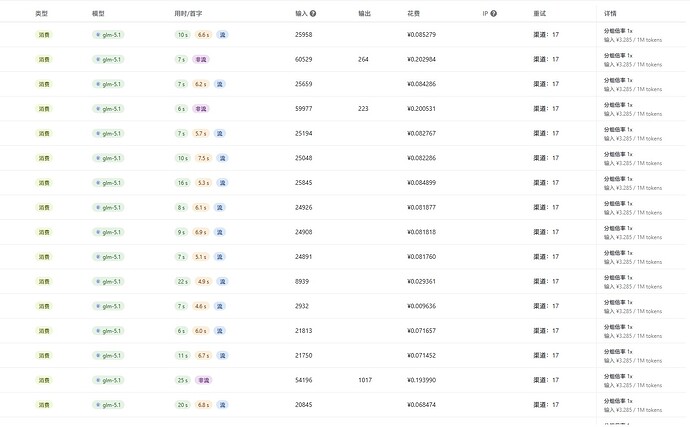Click the cost ¥0.084286
Image resolution: width=690 pixels, height=427 pixels.
(x=422, y=84)
